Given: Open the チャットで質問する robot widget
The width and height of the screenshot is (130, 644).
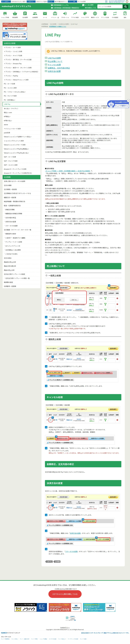Looking at the screenshot, I should (118, 104).
